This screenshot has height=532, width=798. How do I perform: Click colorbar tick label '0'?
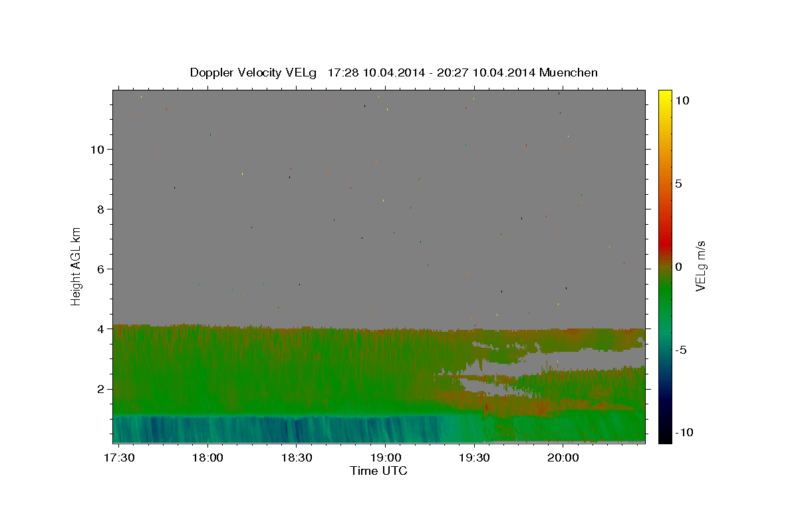[x=678, y=267]
